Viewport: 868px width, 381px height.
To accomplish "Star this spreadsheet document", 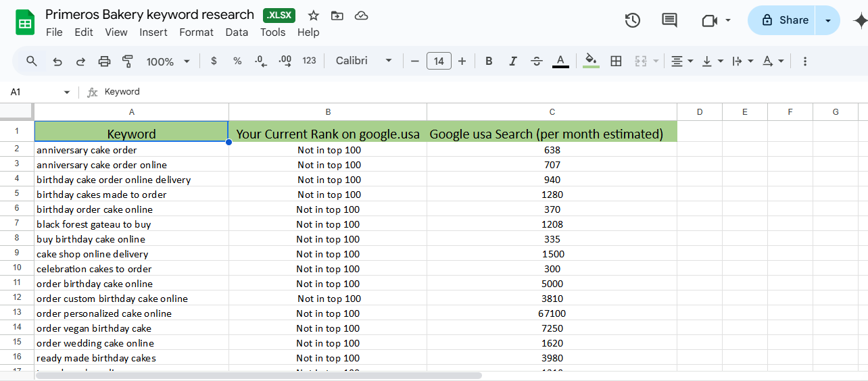I will point(314,16).
